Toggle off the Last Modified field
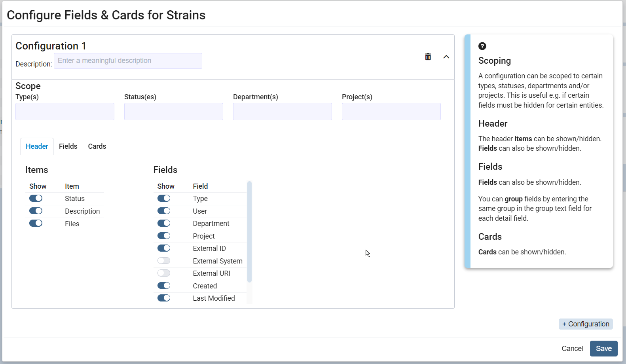The image size is (626, 364). pos(164,298)
